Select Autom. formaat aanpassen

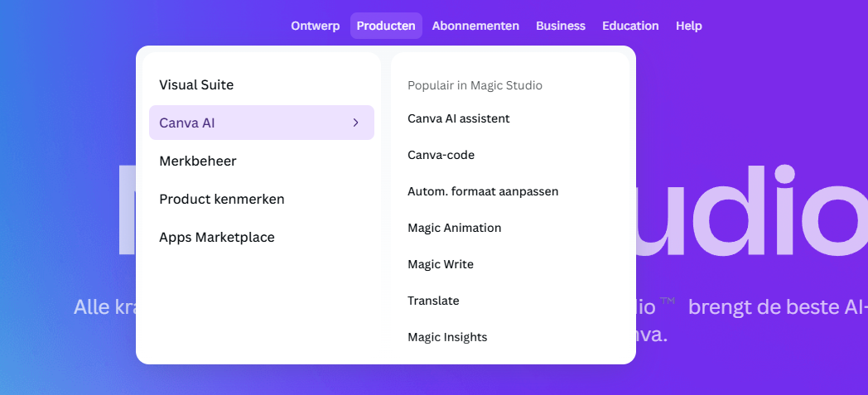tap(483, 191)
